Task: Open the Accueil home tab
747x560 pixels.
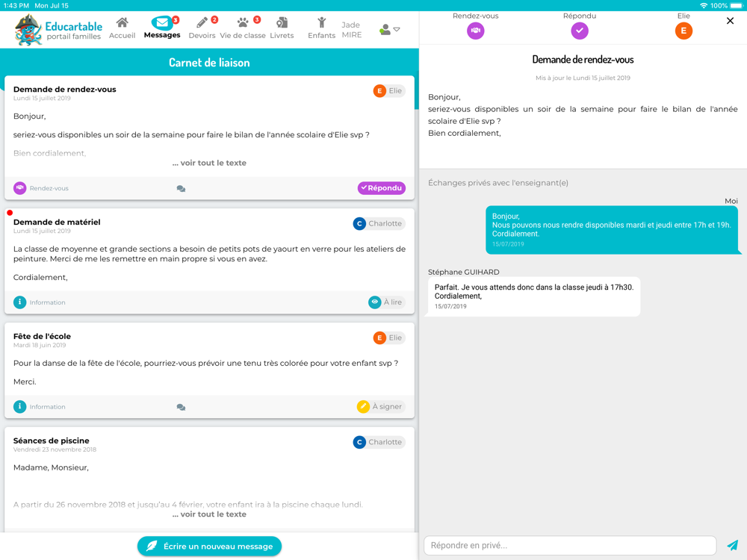Action: click(122, 28)
